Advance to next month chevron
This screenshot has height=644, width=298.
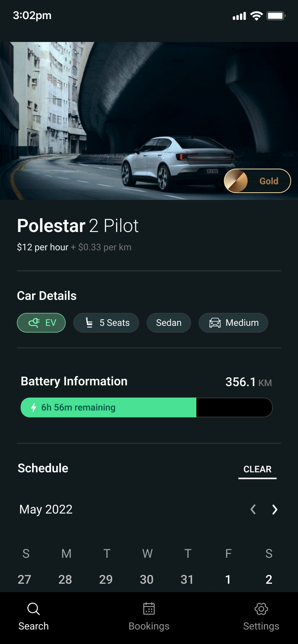click(275, 509)
